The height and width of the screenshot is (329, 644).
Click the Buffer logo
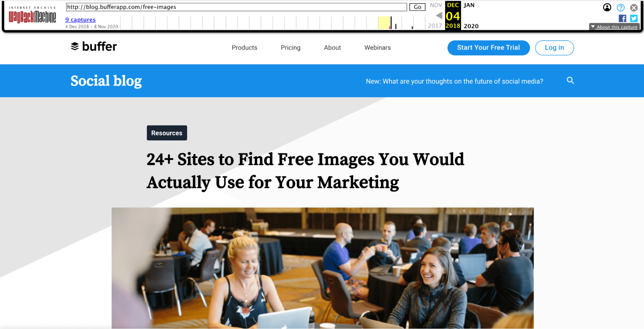coord(94,47)
